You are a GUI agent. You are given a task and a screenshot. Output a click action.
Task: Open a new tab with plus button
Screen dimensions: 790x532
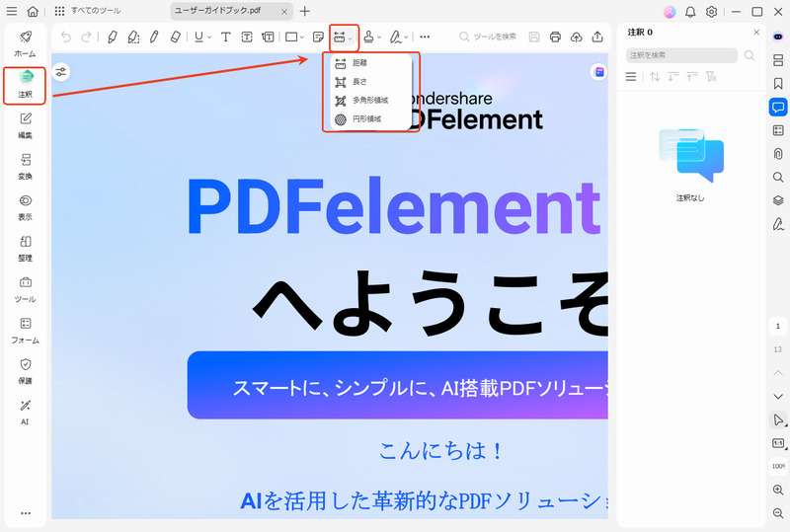point(305,11)
